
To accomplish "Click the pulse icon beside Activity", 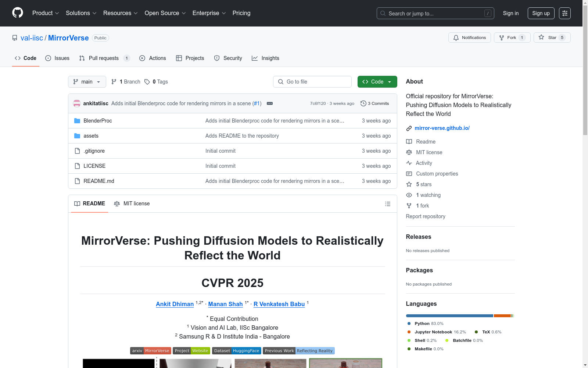I will tap(409, 163).
